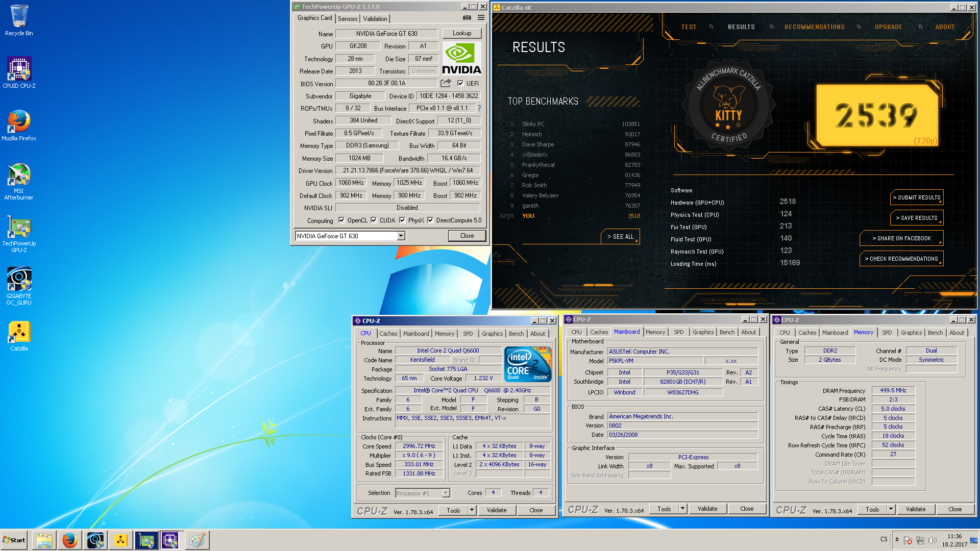Viewport: 980px width, 551px height.
Task: Click the network tray icon
Action: (x=920, y=540)
